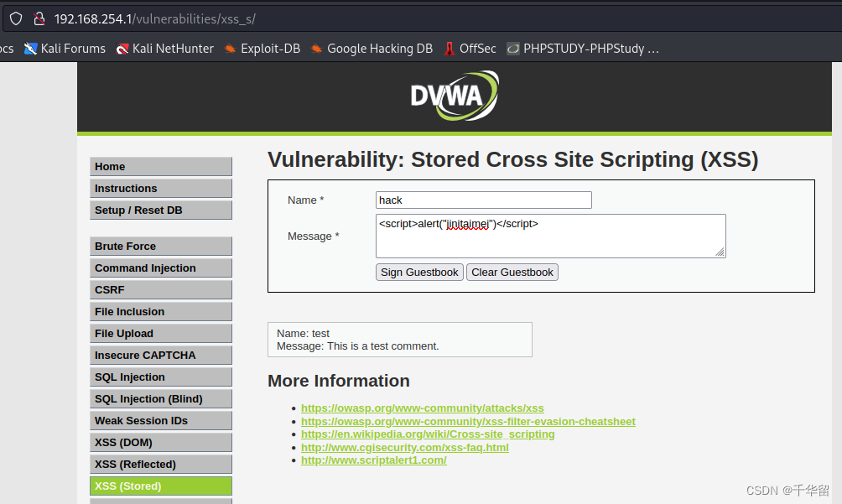Click the 'More Information' heading
Image resolution: width=842 pixels, height=504 pixels.
[339, 381]
